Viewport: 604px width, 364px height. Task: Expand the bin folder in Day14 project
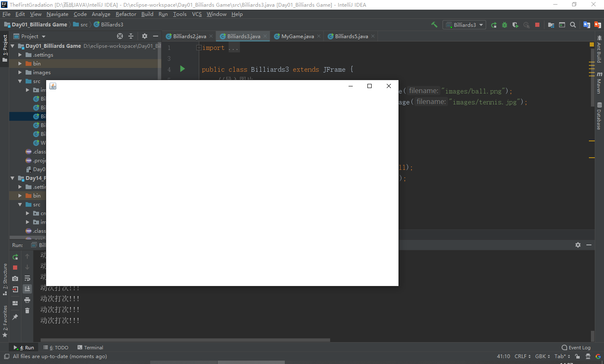point(20,196)
